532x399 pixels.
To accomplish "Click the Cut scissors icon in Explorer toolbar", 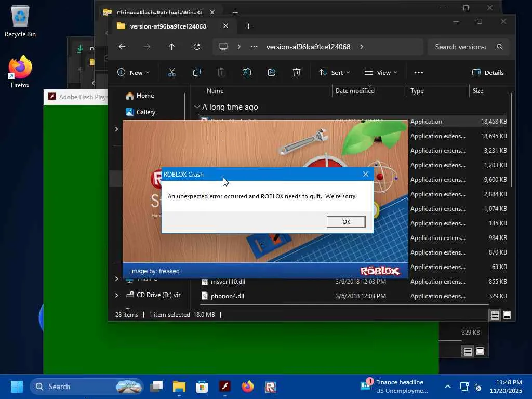I will [171, 72].
